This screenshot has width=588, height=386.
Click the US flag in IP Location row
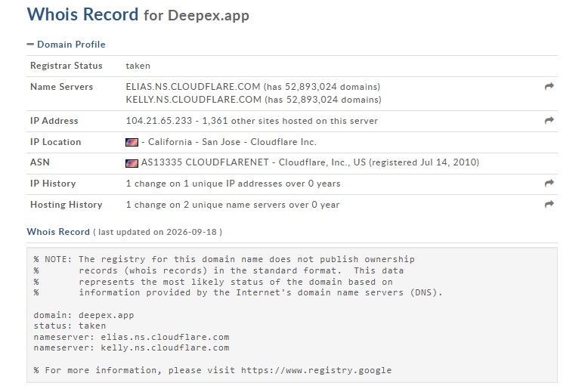[x=132, y=143]
